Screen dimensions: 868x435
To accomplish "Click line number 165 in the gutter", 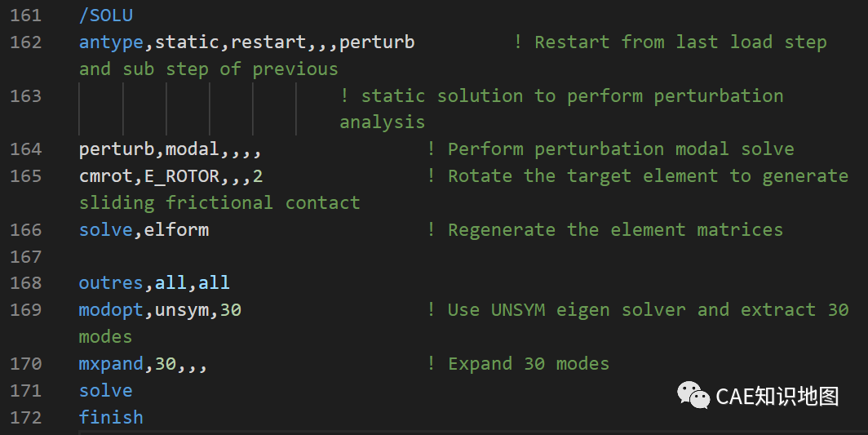I will [25, 176].
